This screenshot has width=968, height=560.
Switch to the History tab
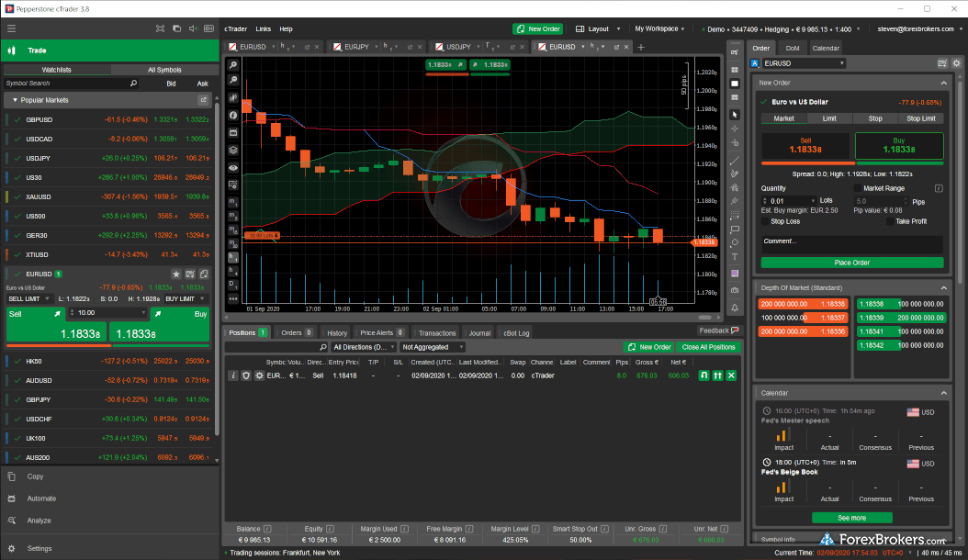point(337,333)
